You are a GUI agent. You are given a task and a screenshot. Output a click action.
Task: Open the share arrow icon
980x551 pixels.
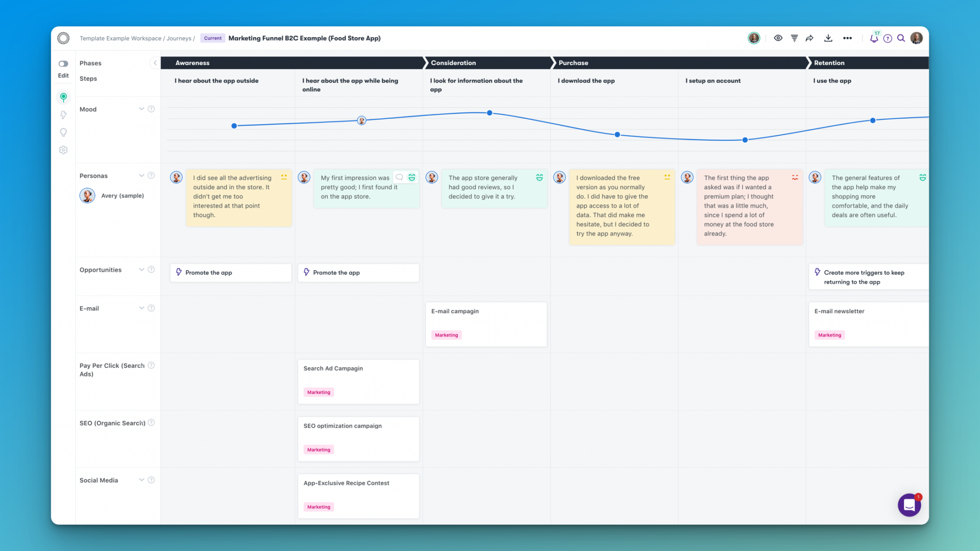(810, 38)
